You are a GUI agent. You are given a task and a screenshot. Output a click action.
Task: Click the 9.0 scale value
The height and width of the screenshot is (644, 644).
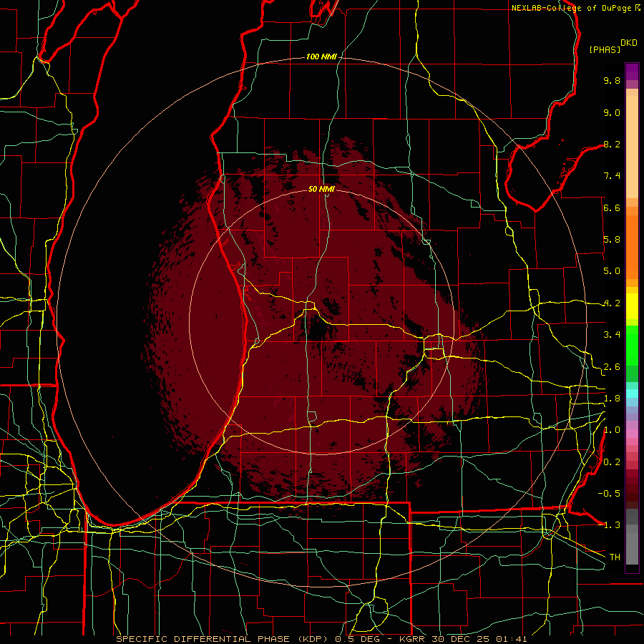(x=612, y=112)
